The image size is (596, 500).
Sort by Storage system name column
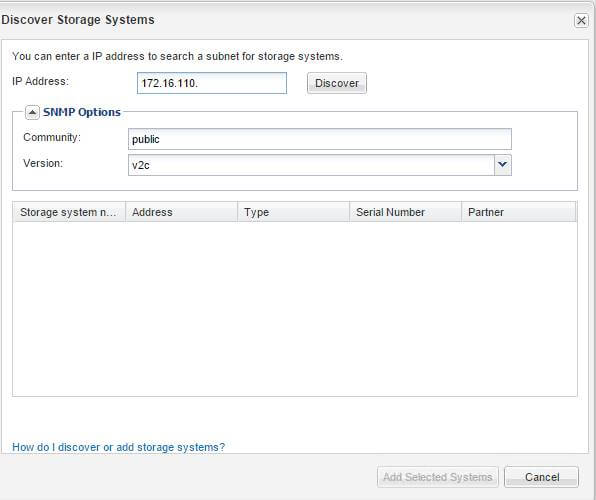[x=69, y=212]
